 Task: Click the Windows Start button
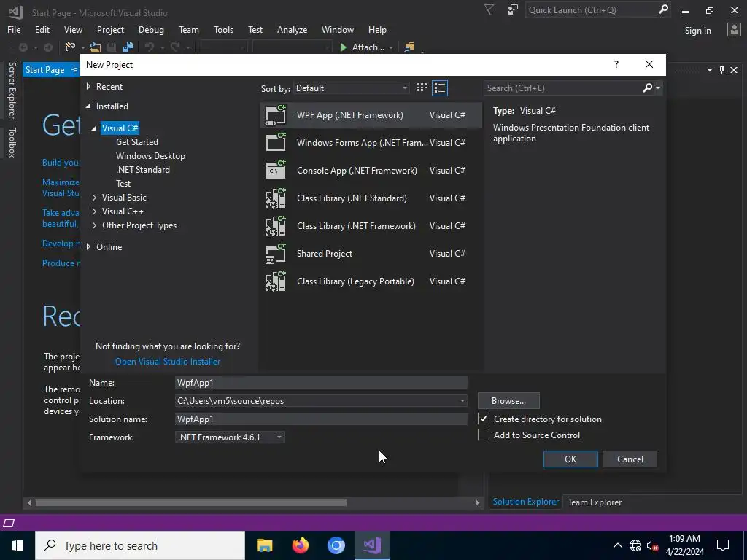click(18, 545)
